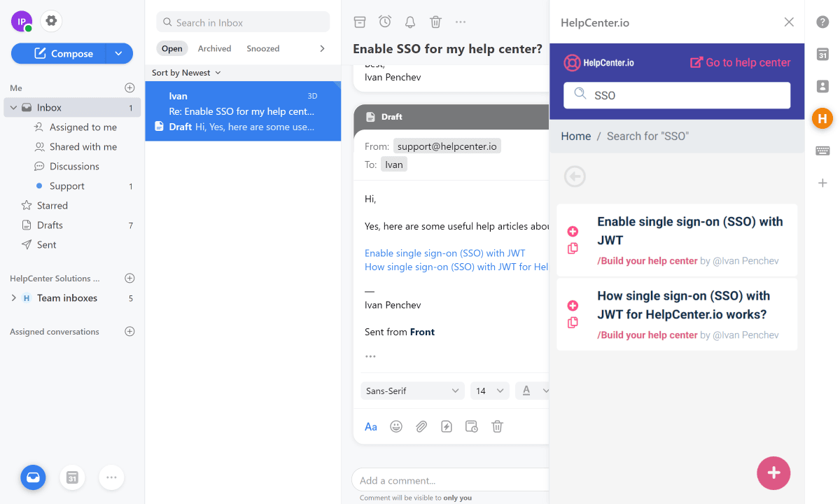Open more actions ellipsis in conversation toolbar
Viewport: 840px width, 504px height.
click(461, 22)
